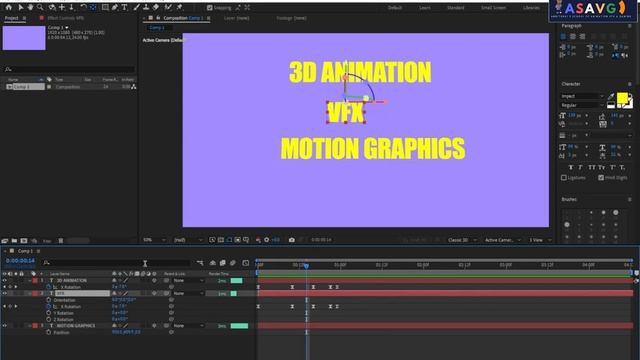The image size is (640, 360).
Task: Select the Zoom magnifier tool
Action: point(40,7)
